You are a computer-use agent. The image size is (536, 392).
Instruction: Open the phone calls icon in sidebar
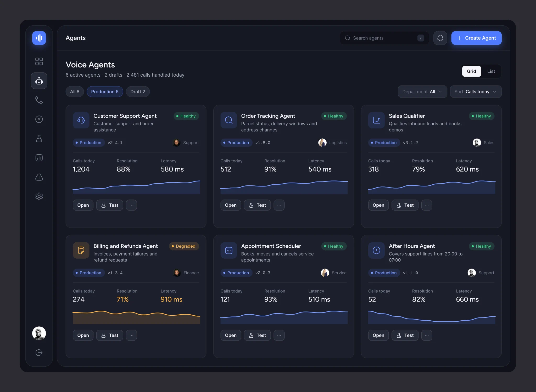click(39, 100)
